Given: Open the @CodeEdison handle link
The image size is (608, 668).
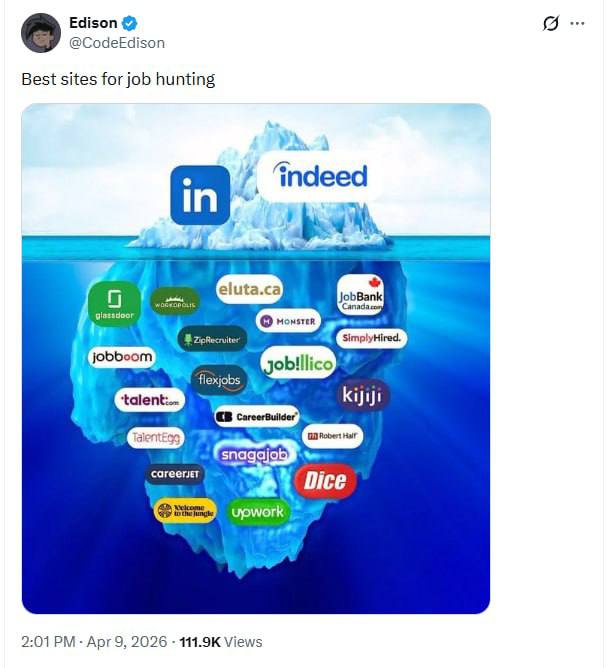Looking at the screenshot, I should coord(117,43).
